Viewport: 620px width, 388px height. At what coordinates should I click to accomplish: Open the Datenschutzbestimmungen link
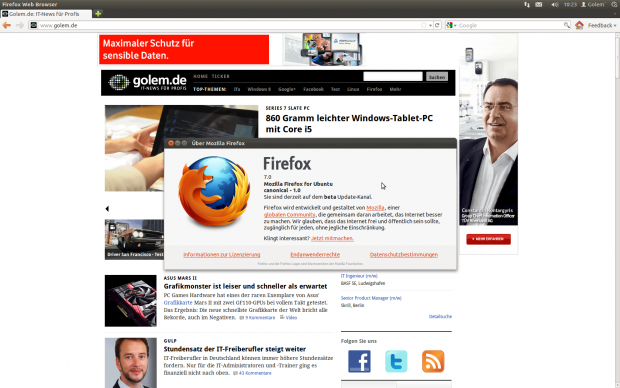(404, 254)
